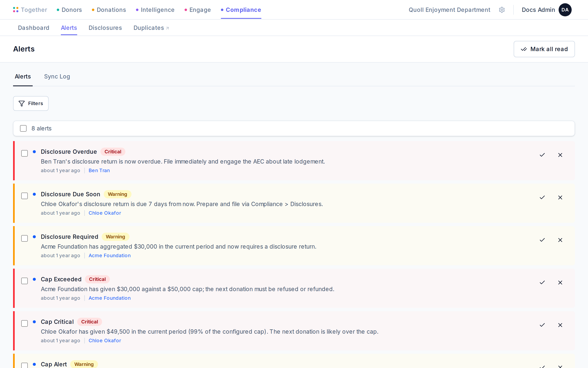The height and width of the screenshot is (368, 588).
Task: Tick the Disclosure Required checkbox
Action: pyautogui.click(x=24, y=239)
